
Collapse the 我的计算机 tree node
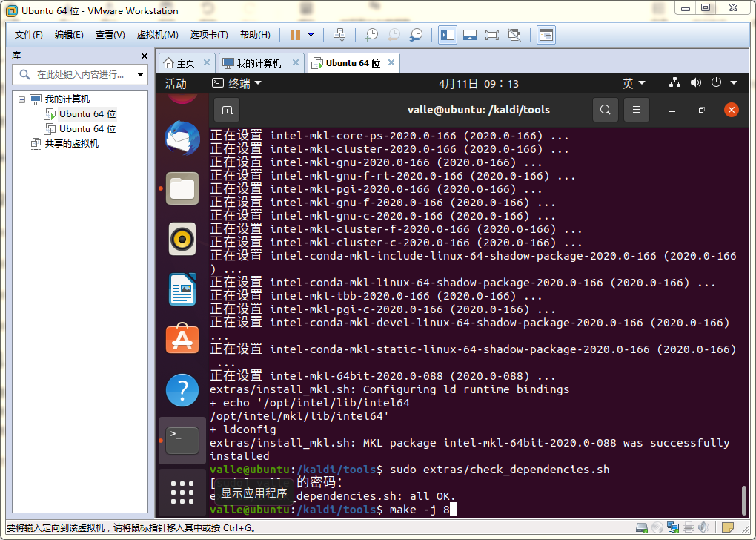21,99
